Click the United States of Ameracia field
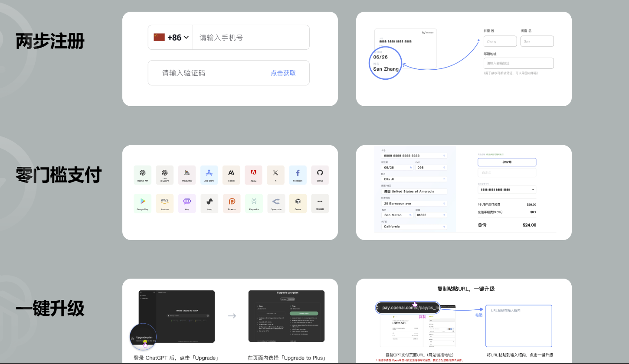Viewport: 629px width, 364px height. click(x=414, y=191)
